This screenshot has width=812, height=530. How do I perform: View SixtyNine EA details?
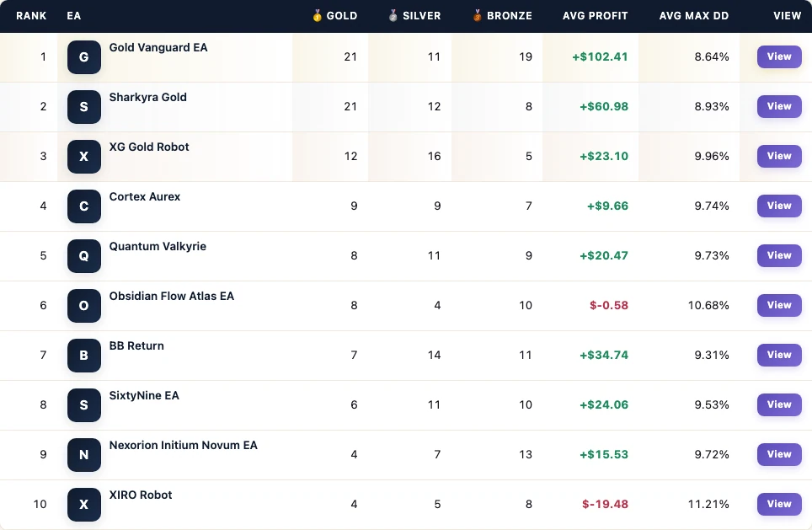tap(779, 404)
